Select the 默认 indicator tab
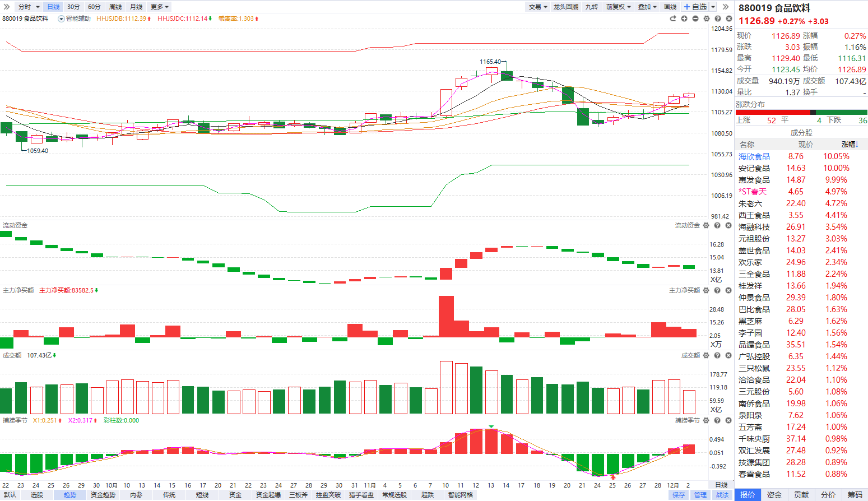This screenshot has height=501, width=868. pos(10,495)
